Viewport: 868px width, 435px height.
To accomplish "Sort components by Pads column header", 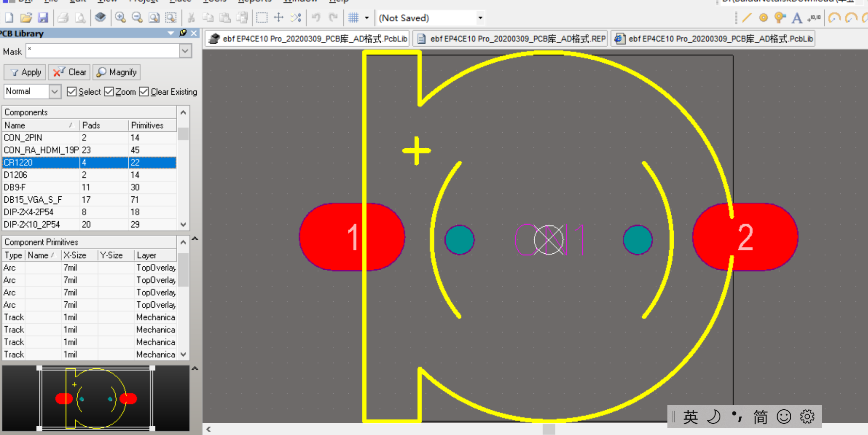I will point(104,125).
